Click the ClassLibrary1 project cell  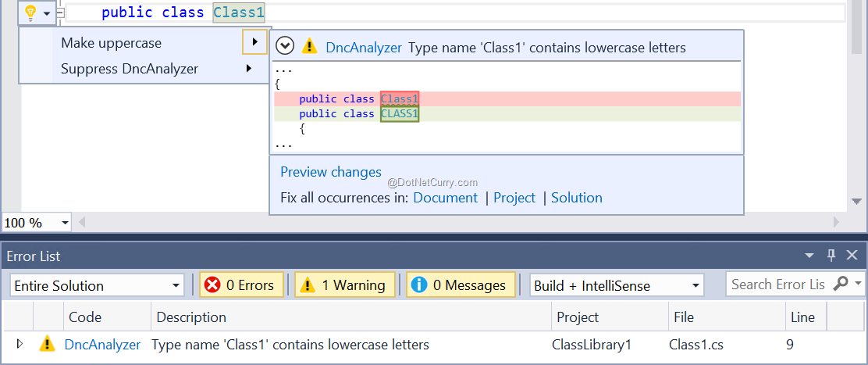(591, 345)
